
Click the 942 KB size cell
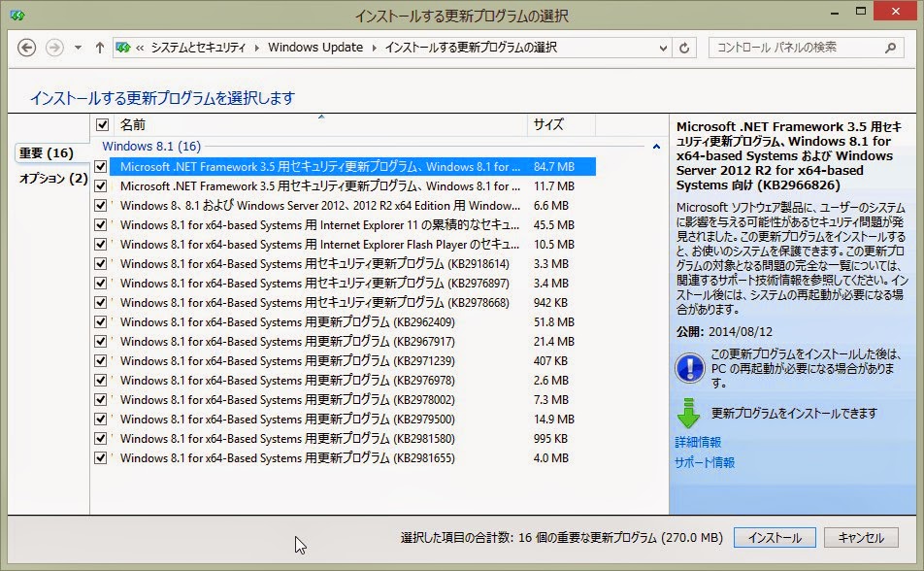coord(550,303)
